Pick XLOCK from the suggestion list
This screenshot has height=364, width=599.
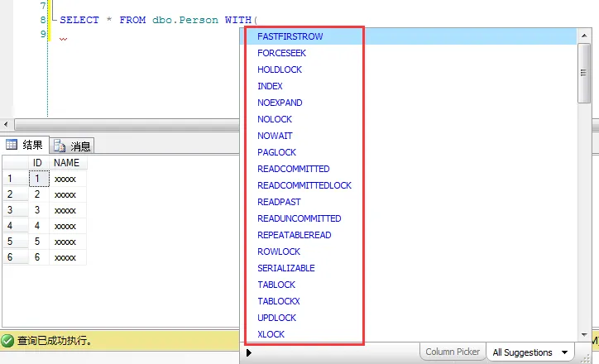point(271,334)
